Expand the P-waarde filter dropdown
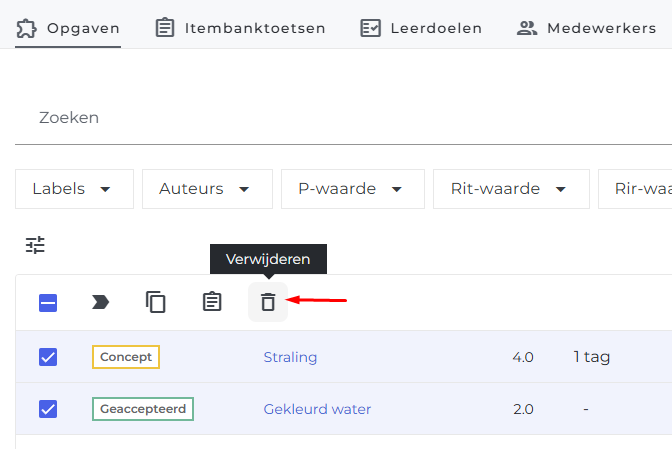The width and height of the screenshot is (672, 449). (x=353, y=189)
